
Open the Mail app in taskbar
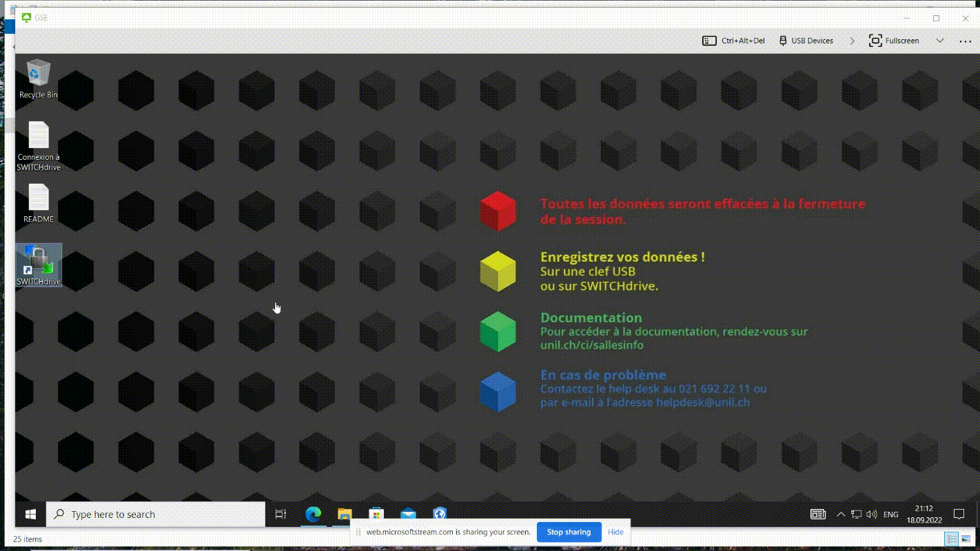(x=408, y=514)
